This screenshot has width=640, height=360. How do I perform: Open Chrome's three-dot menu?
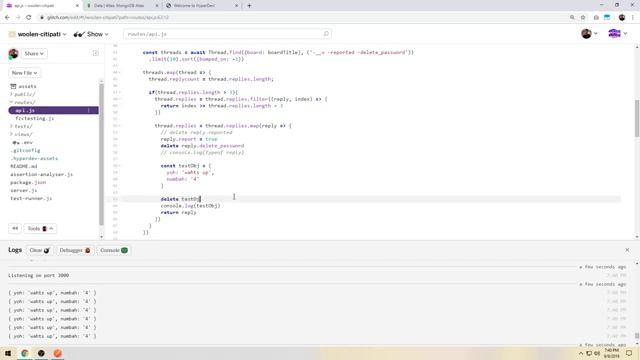(x=633, y=17)
